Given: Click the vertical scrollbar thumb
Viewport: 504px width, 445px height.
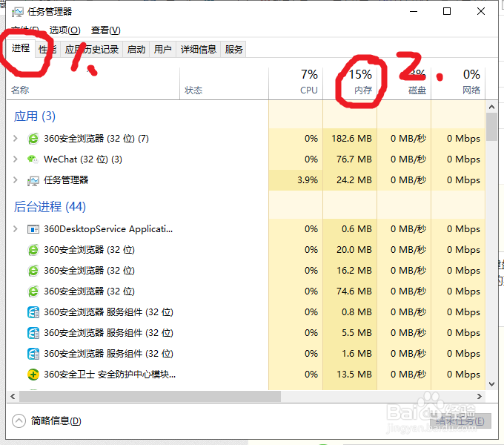Looking at the screenshot, I should pyautogui.click(x=491, y=127).
